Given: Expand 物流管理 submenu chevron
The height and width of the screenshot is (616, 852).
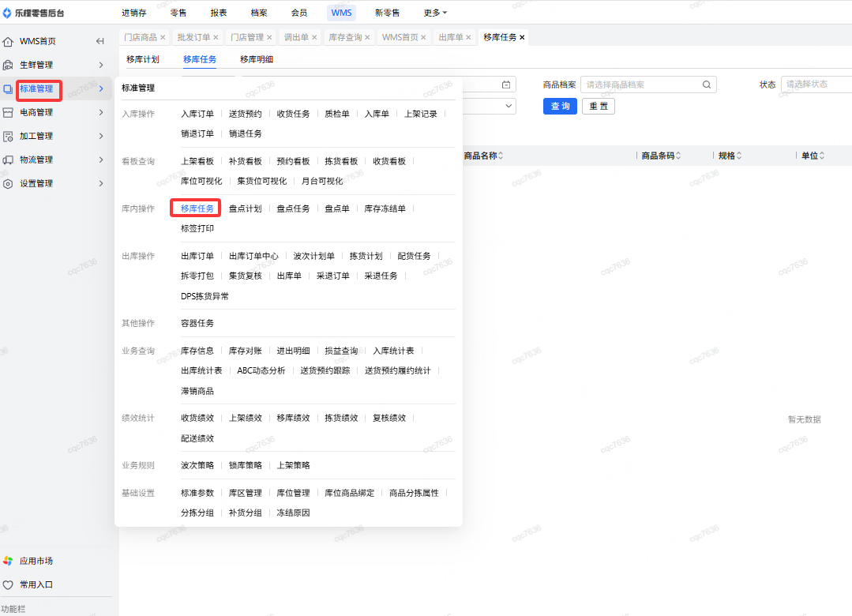Looking at the screenshot, I should pyautogui.click(x=101, y=160).
